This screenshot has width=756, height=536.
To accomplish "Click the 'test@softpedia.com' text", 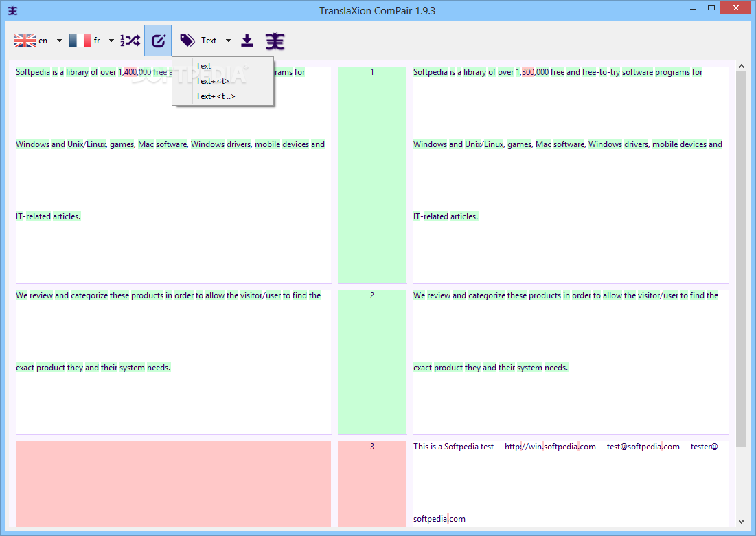I will (643, 447).
